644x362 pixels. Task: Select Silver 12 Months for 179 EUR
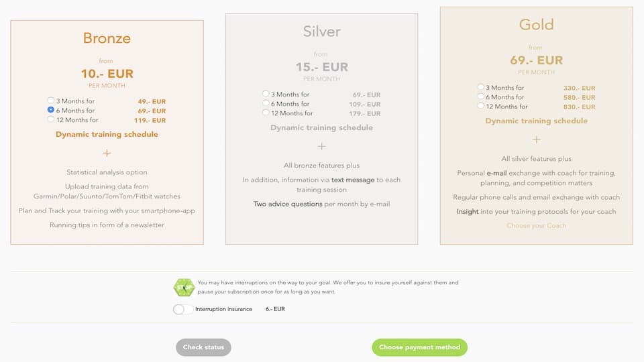pos(266,113)
